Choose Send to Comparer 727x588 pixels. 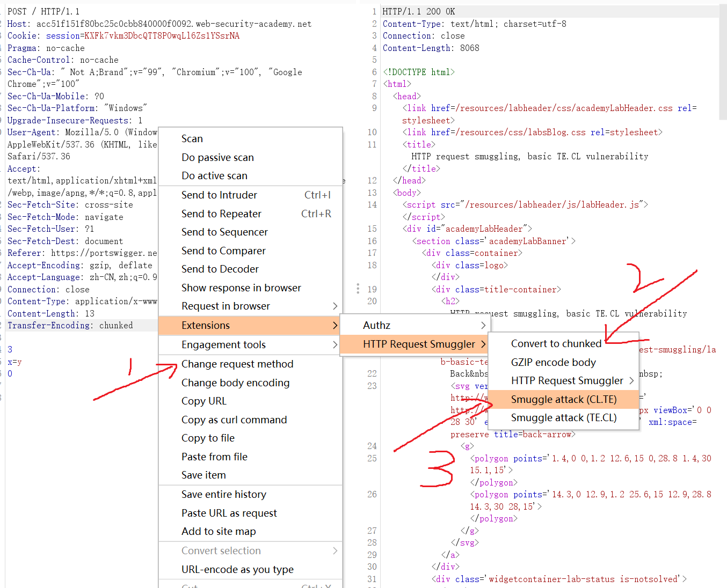pyautogui.click(x=250, y=251)
